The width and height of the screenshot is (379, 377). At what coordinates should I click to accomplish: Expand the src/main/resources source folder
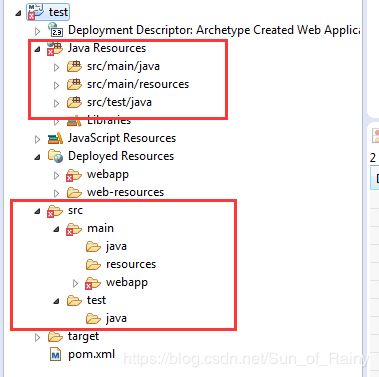coord(56,85)
